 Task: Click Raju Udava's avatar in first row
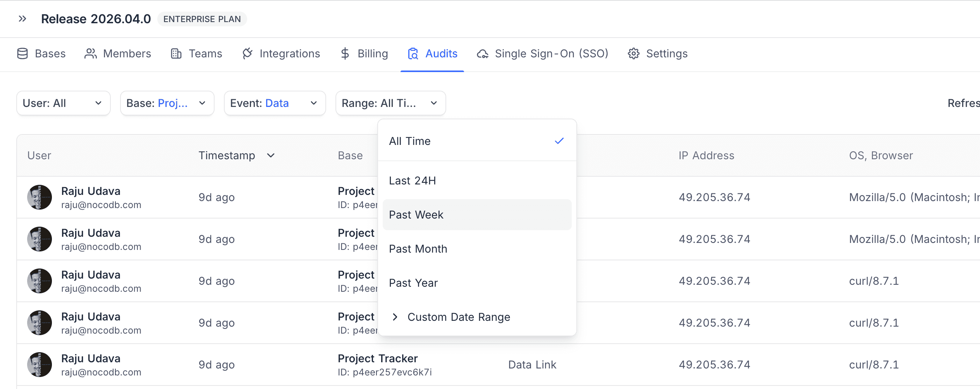pyautogui.click(x=40, y=197)
